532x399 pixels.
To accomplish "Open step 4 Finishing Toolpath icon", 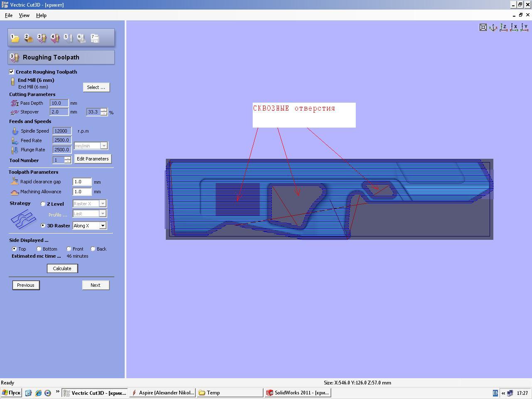I will coord(55,38).
